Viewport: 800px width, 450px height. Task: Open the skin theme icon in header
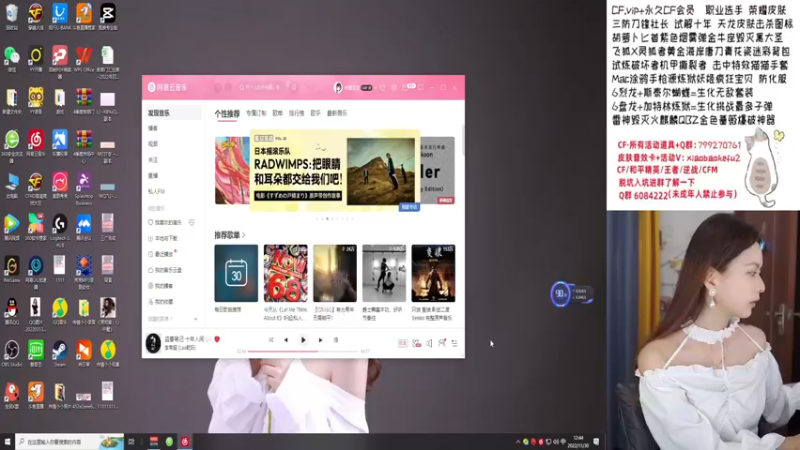tap(383, 88)
